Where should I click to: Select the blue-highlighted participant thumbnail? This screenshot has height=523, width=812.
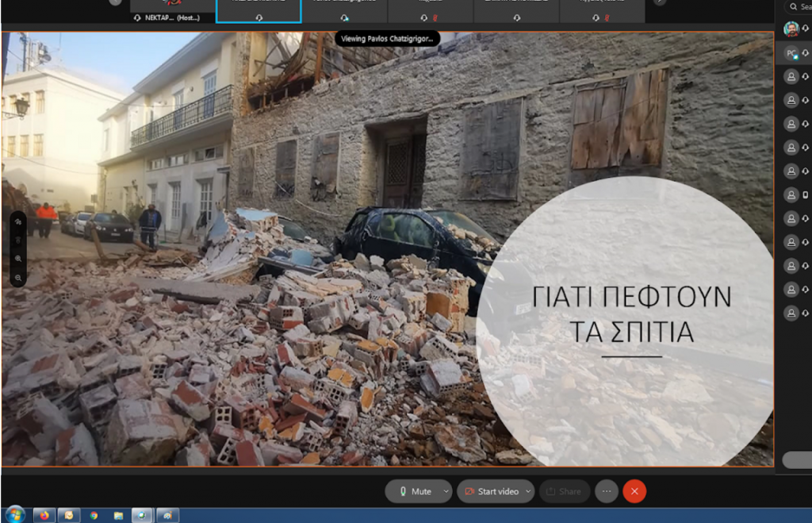(259, 11)
